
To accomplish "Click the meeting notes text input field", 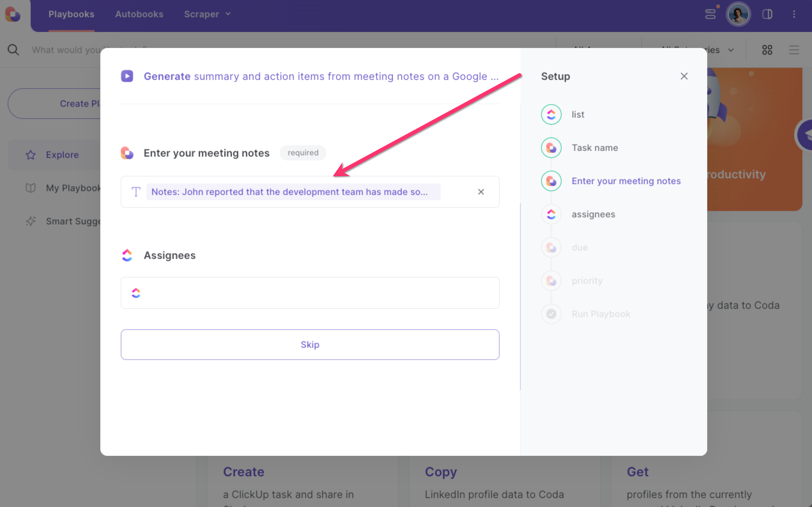I will (x=310, y=192).
